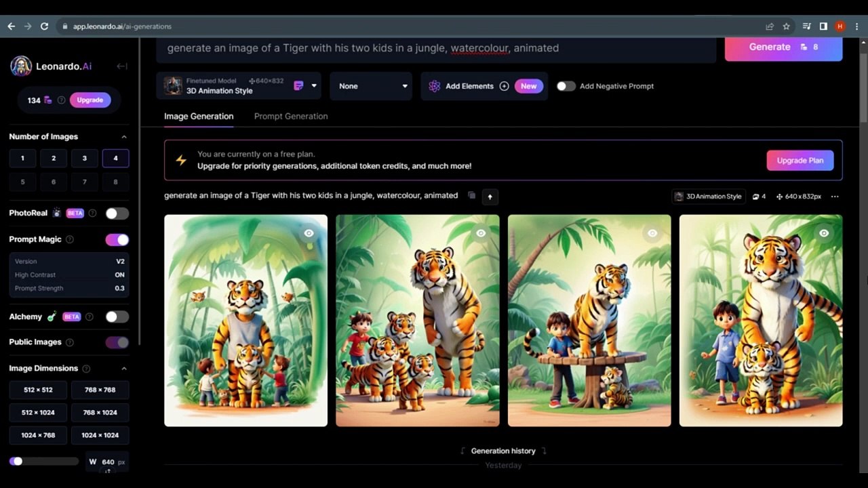Toggle eye icon on third tiger image
The height and width of the screenshot is (488, 868).
tap(652, 233)
